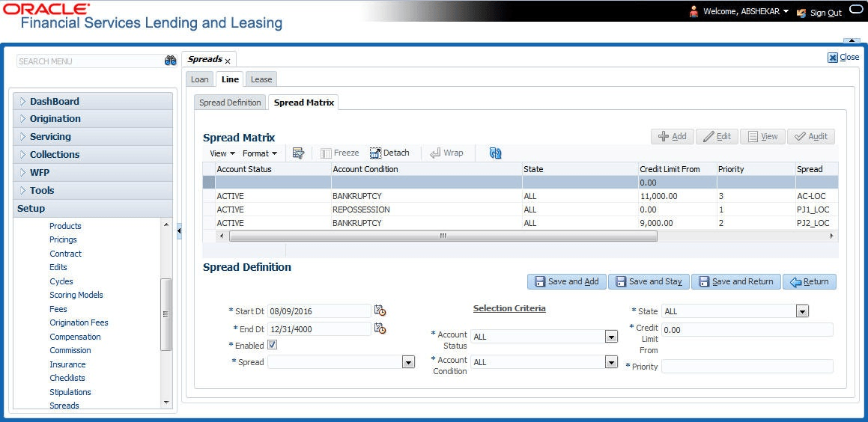
Task: Open the Format menu in table toolbar
Action: click(x=260, y=153)
